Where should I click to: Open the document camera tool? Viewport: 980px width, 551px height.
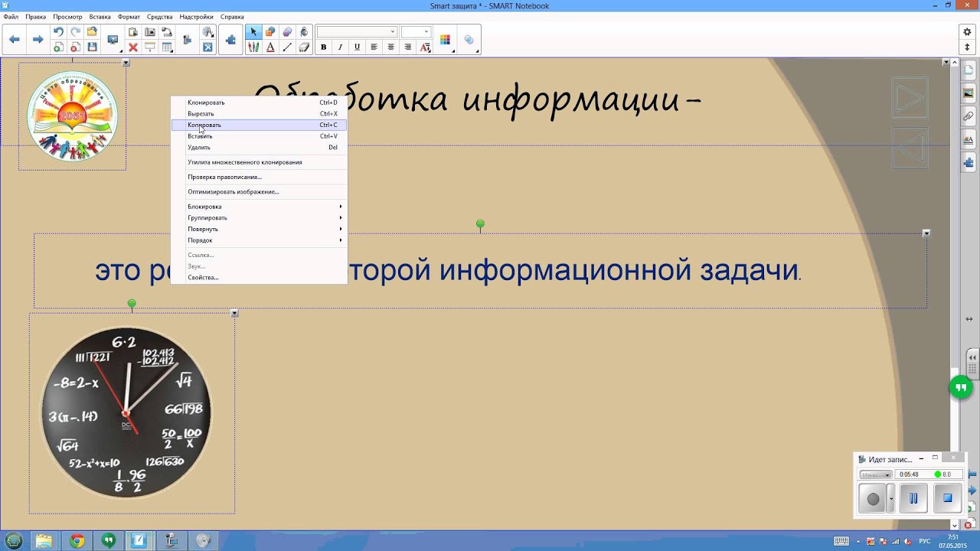point(167,32)
